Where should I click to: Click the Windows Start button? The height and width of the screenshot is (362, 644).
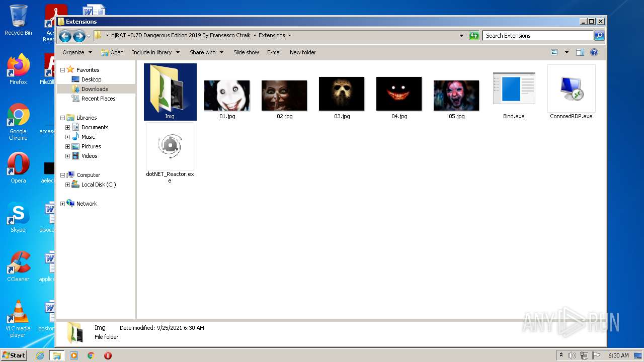coord(14,355)
